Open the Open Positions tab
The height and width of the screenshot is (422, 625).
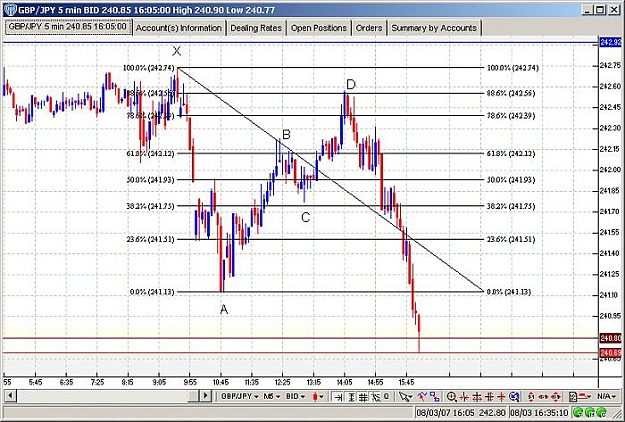pos(318,28)
